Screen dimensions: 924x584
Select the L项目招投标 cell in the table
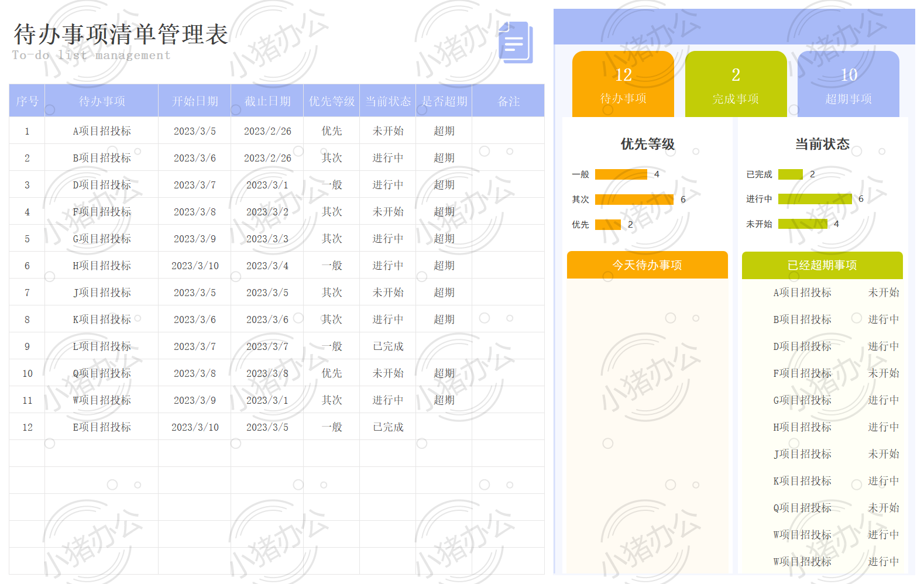point(102,346)
